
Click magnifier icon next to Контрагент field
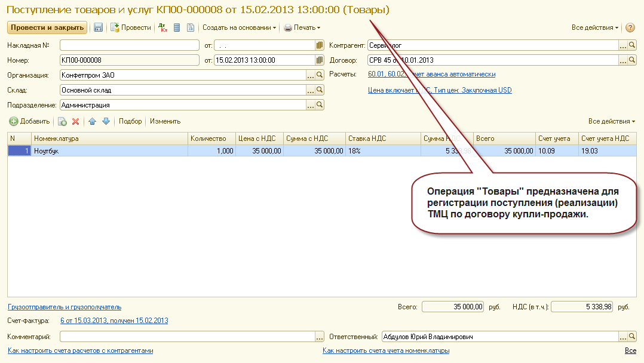click(632, 45)
